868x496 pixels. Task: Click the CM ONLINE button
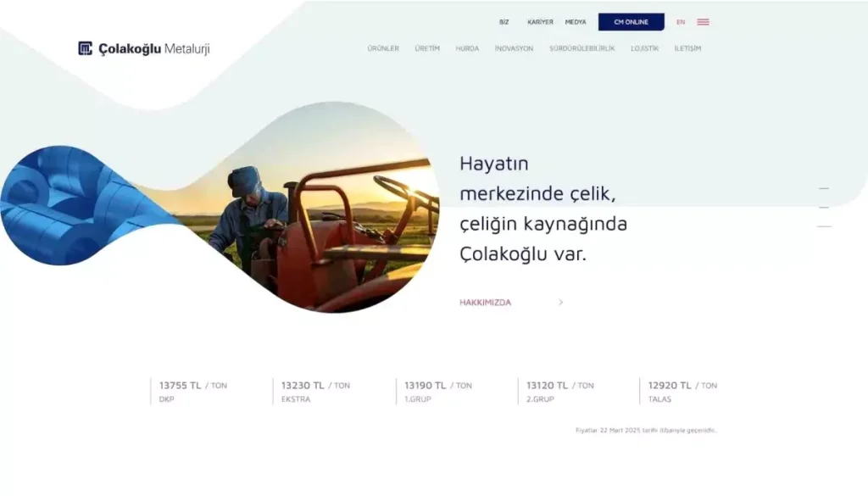pos(631,22)
